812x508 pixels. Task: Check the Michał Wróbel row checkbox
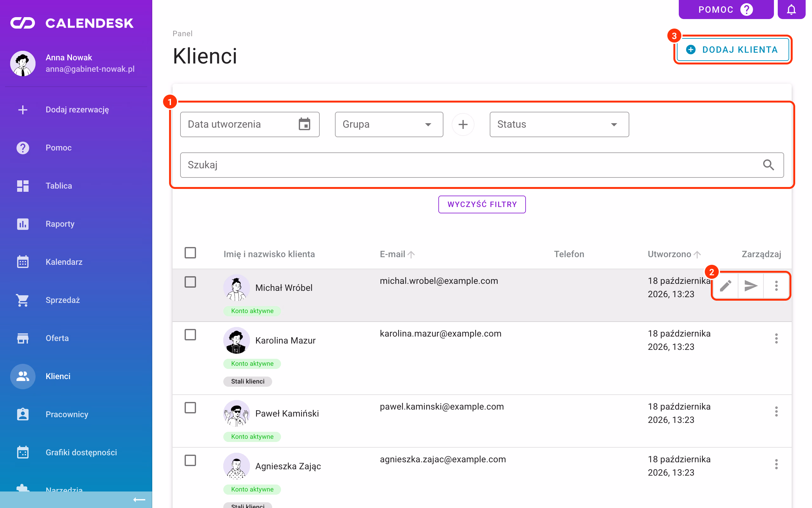pos(190,282)
